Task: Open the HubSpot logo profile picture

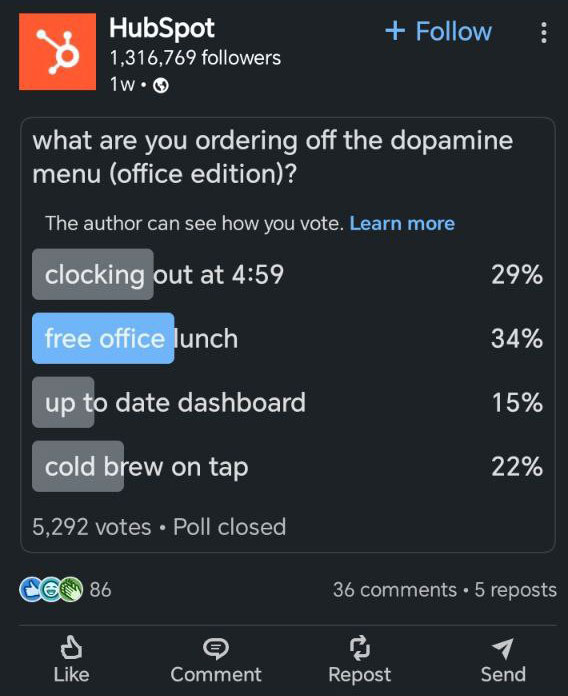Action: [57, 51]
